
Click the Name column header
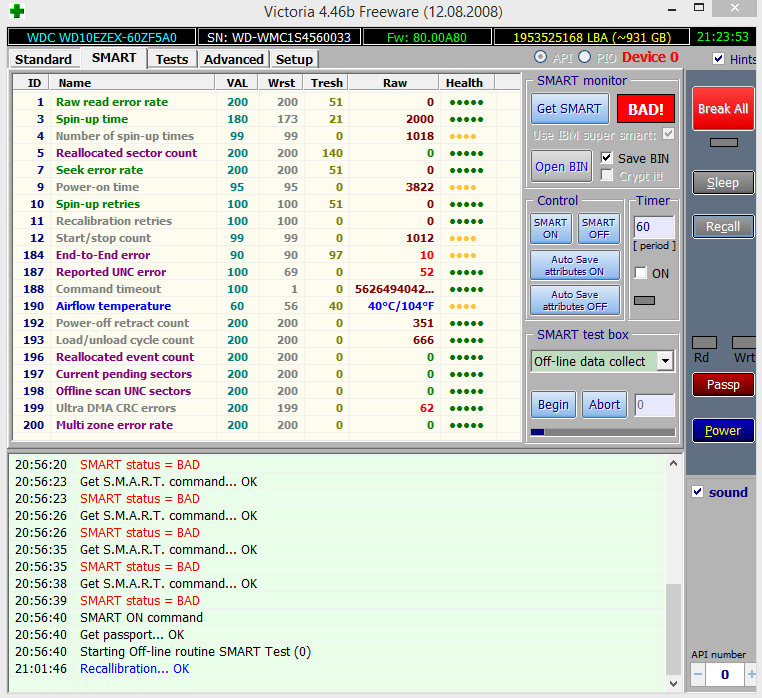click(132, 83)
